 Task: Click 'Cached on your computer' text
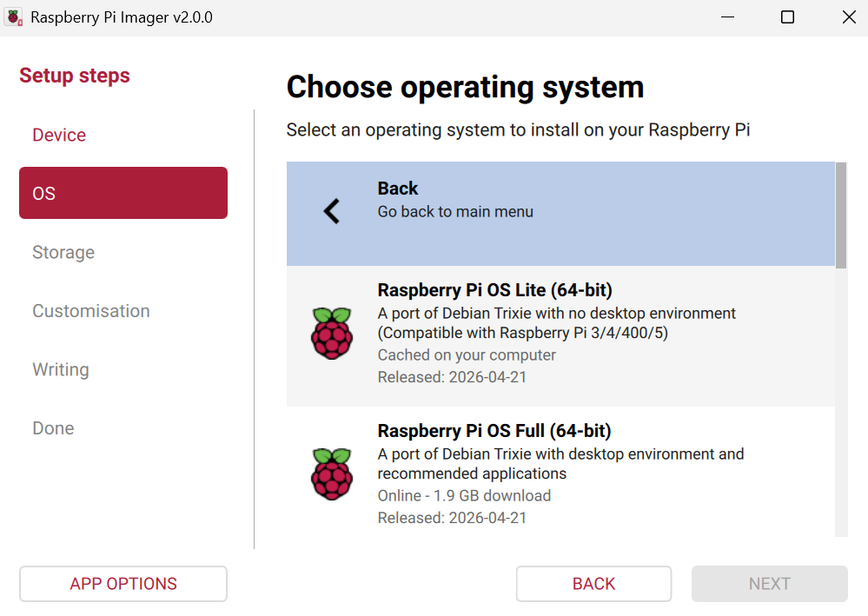coord(467,354)
